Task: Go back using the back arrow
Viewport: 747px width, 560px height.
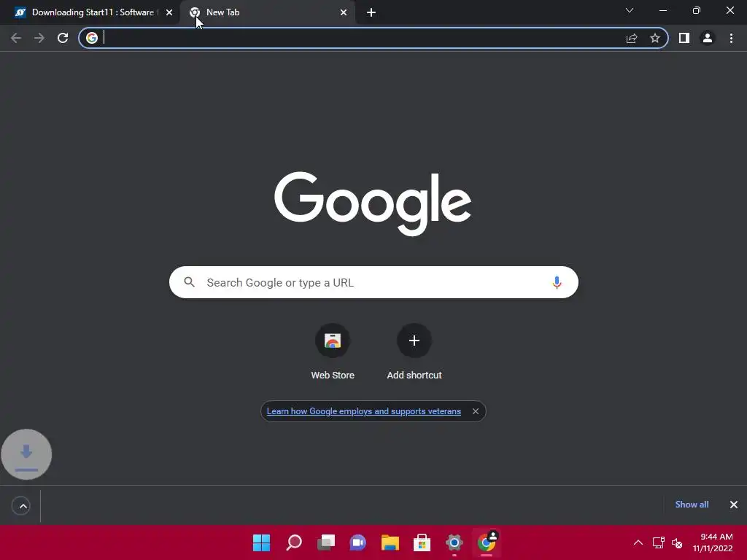Action: point(16,38)
